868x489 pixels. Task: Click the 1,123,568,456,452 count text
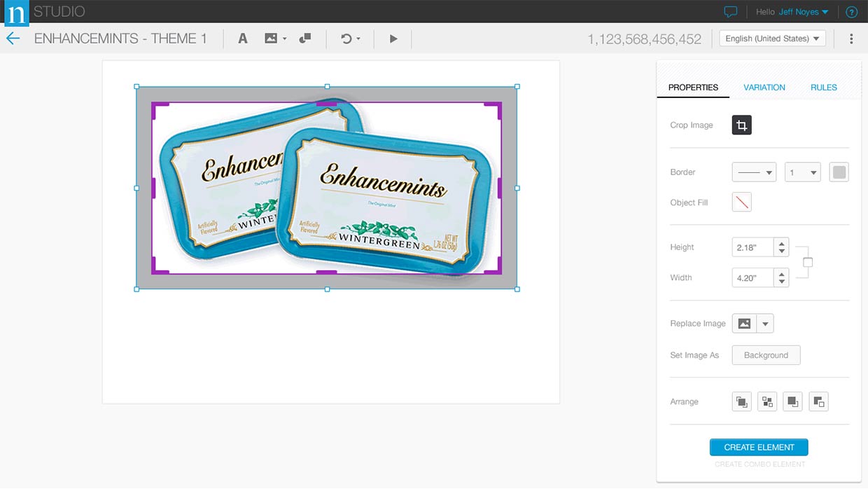click(x=644, y=39)
